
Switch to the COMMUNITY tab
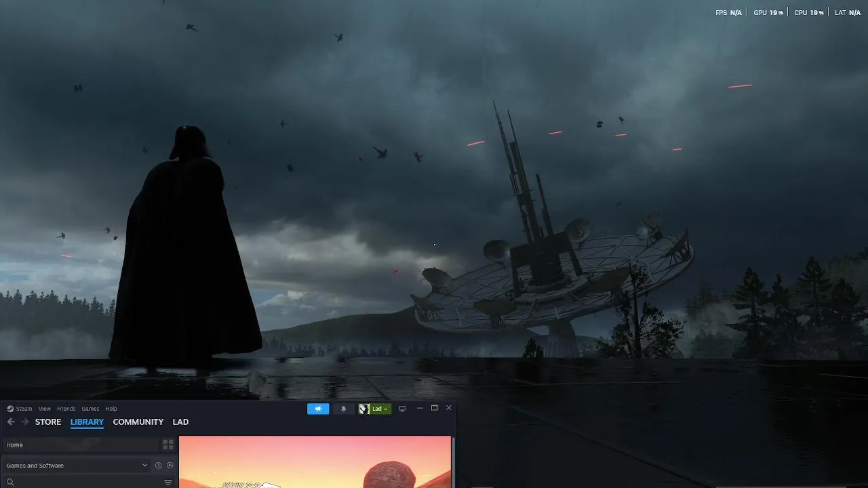tap(138, 422)
